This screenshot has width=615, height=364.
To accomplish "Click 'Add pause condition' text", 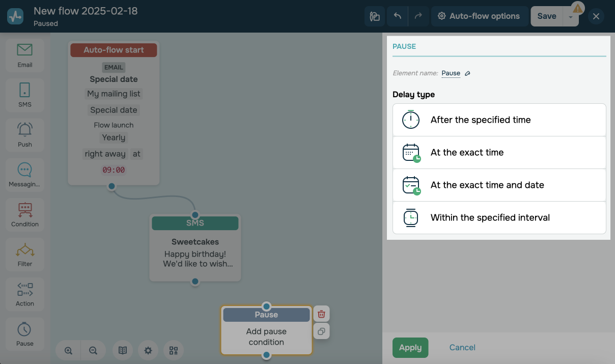I will (x=266, y=337).
